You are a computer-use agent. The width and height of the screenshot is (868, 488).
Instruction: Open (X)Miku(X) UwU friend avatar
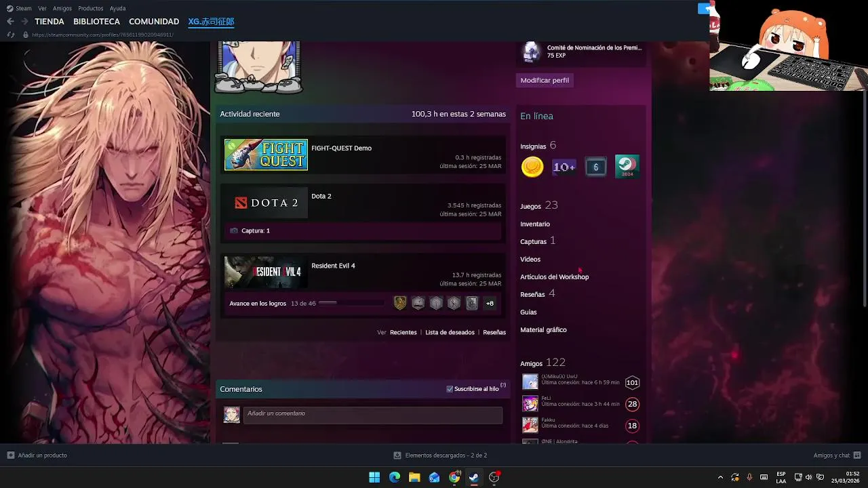coord(530,382)
